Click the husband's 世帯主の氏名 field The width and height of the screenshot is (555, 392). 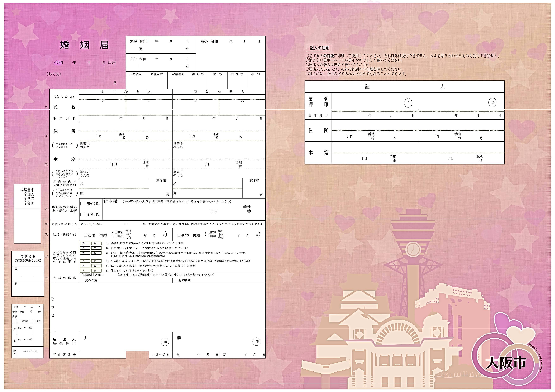click(x=126, y=145)
